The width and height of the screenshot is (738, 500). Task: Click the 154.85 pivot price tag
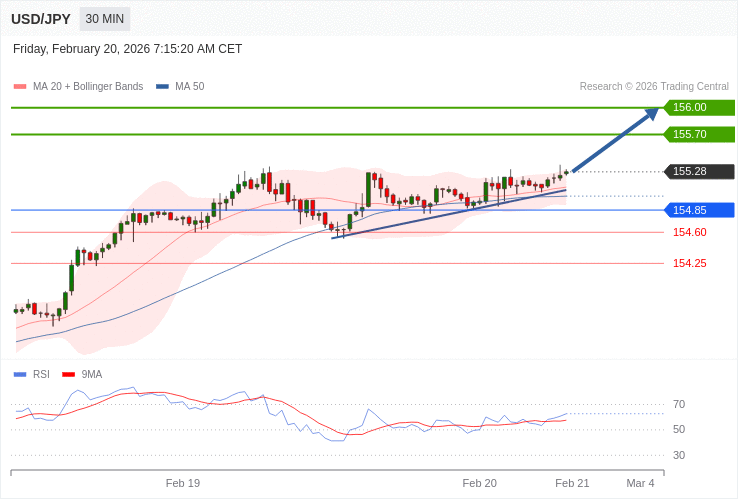tap(699, 210)
